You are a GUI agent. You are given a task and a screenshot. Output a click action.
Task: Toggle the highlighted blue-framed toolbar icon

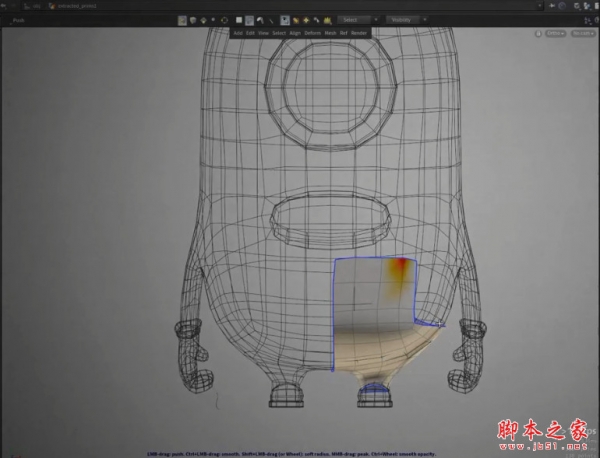pos(285,20)
